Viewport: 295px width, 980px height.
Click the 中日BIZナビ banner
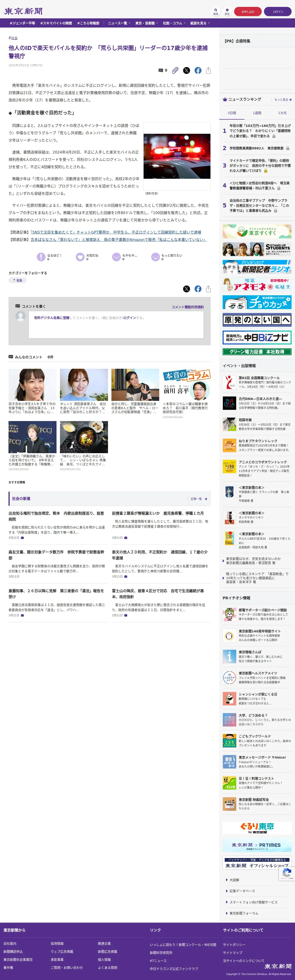[x=257, y=338]
